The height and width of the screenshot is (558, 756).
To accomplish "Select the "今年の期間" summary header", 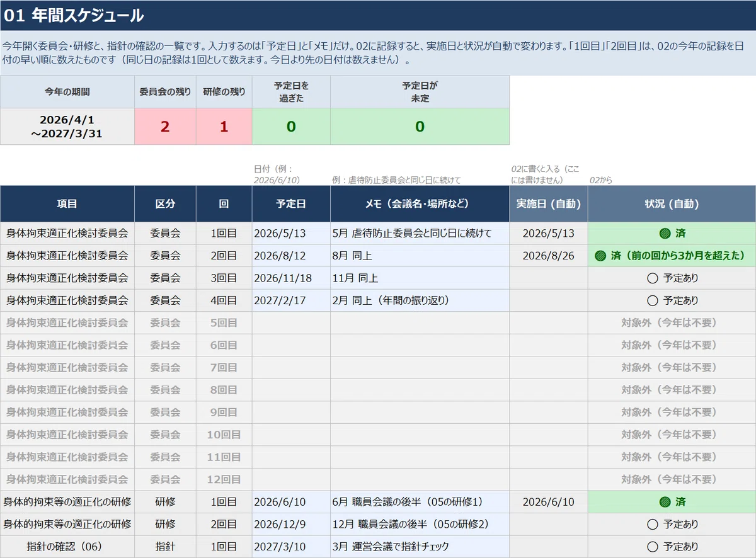I will coord(67,92).
